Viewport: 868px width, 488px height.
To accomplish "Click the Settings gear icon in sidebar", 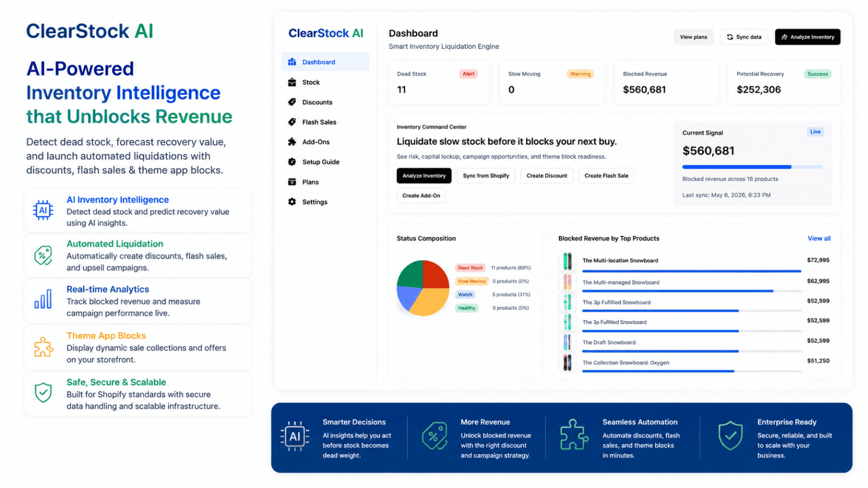I will [292, 202].
